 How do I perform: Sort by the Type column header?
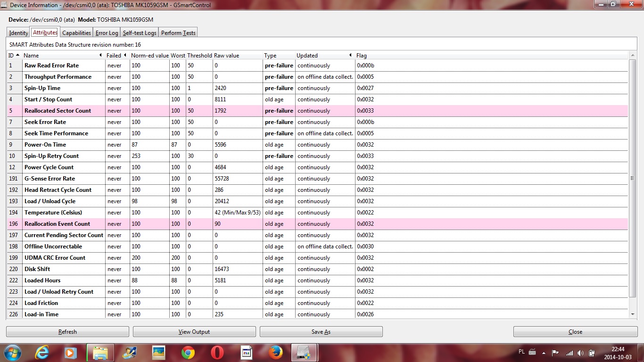279,56
